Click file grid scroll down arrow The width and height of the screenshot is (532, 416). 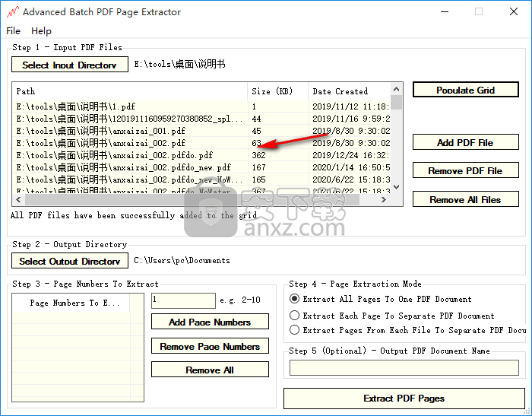(396, 187)
